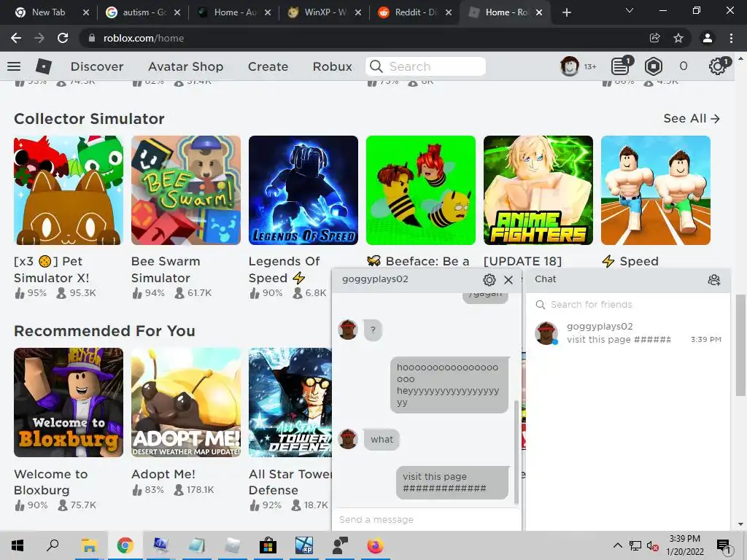Viewport: 747px width, 560px height.
Task: Open Discover in Roblox navbar
Action: click(x=97, y=66)
